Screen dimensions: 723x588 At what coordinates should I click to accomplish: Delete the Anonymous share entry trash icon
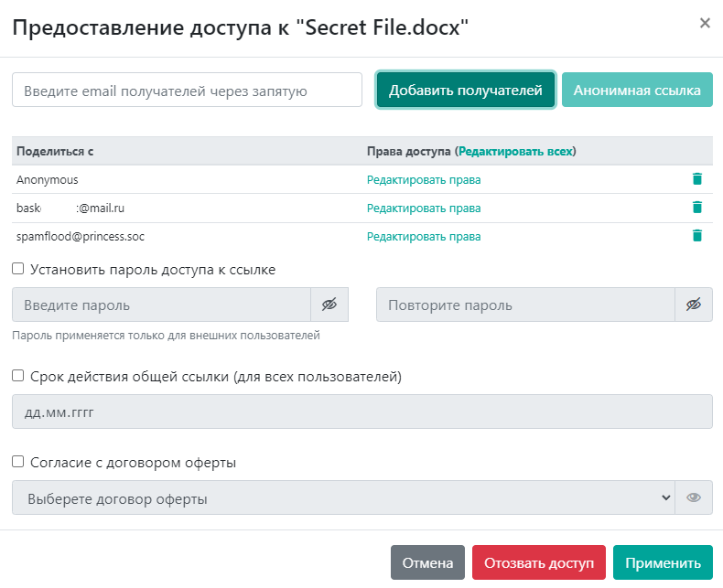click(x=696, y=179)
